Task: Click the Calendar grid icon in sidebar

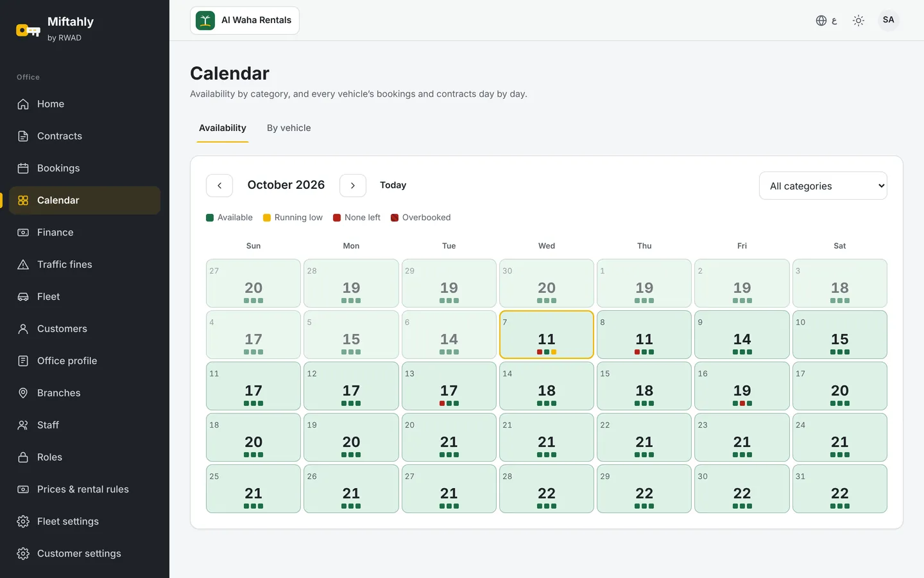Action: 23,200
